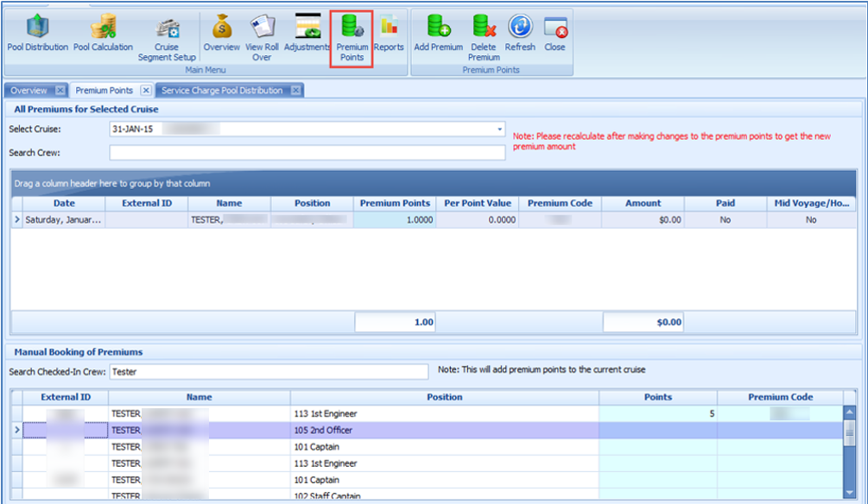The image size is (868, 504).
Task: Sort the lower grid by External ID header
Action: pos(66,397)
